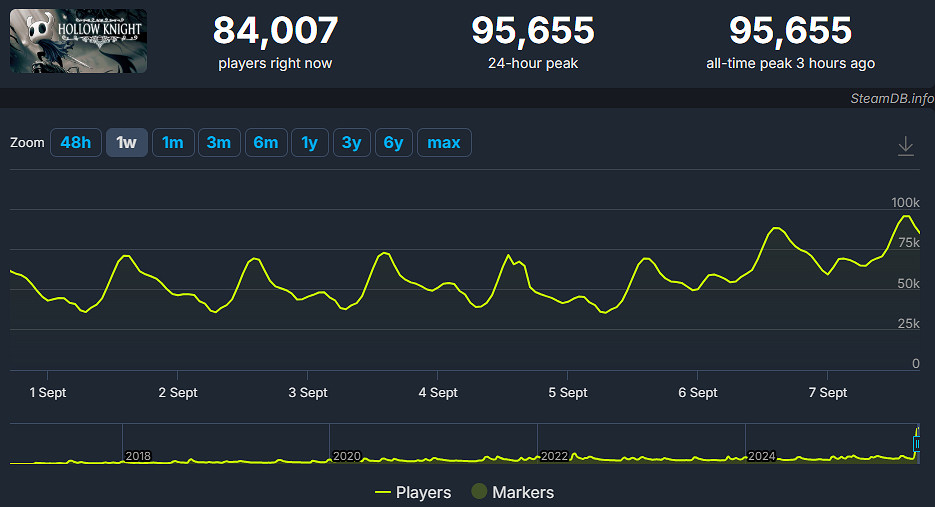Click the Hollow Knight game thumbnail
The image size is (935, 507).
pos(78,41)
